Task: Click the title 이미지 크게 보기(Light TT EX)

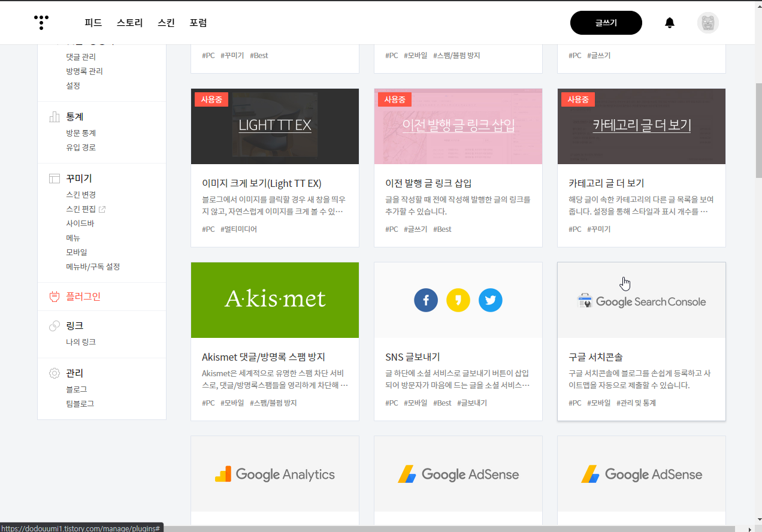Action: click(262, 183)
